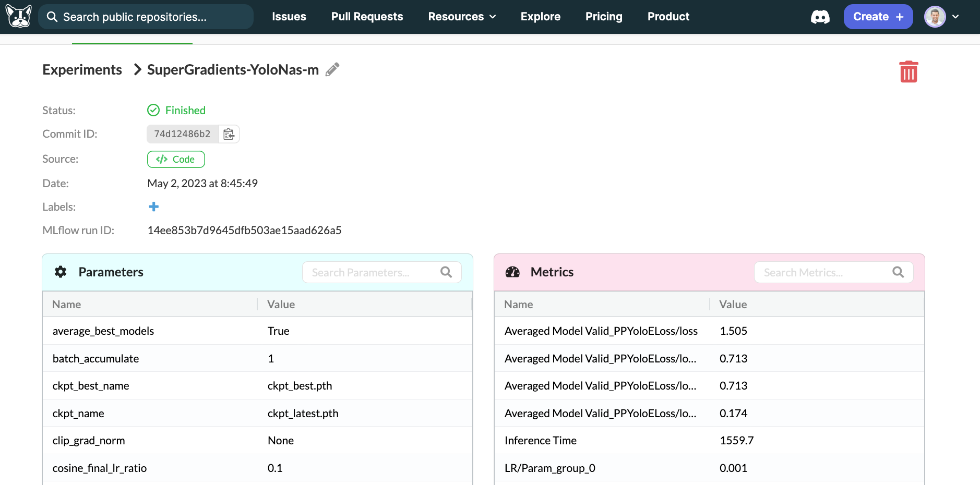Viewport: 980px width, 485px height.
Task: Expand the user account menu arrow
Action: click(955, 17)
